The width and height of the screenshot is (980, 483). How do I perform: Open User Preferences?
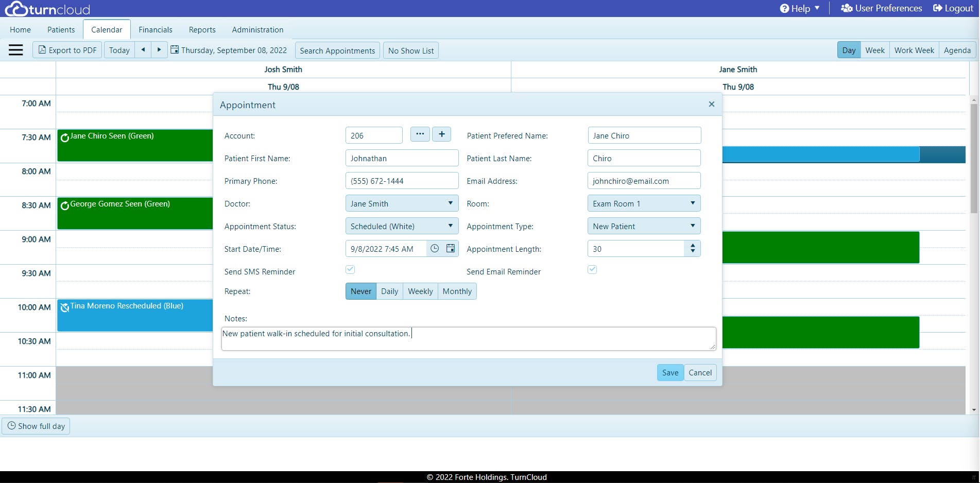881,8
